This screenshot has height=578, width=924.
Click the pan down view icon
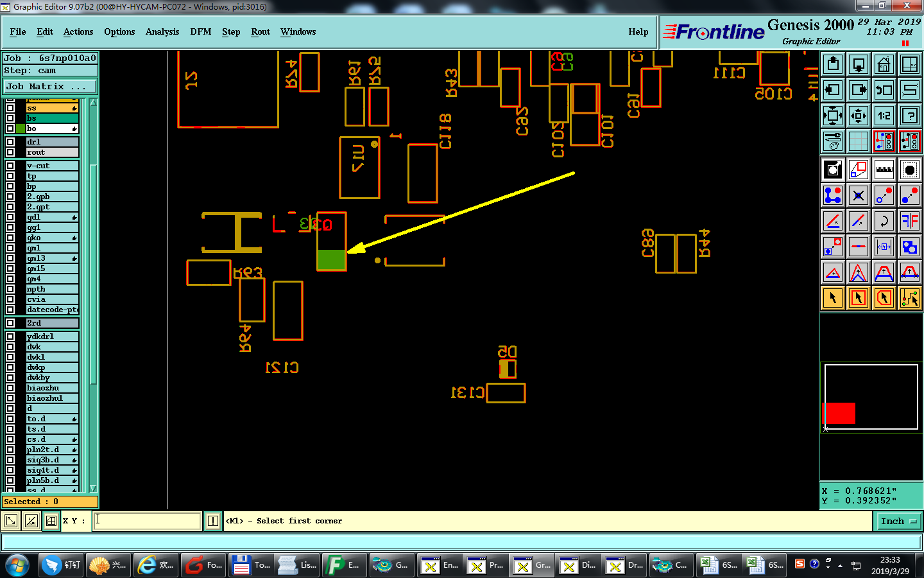tap(859, 64)
